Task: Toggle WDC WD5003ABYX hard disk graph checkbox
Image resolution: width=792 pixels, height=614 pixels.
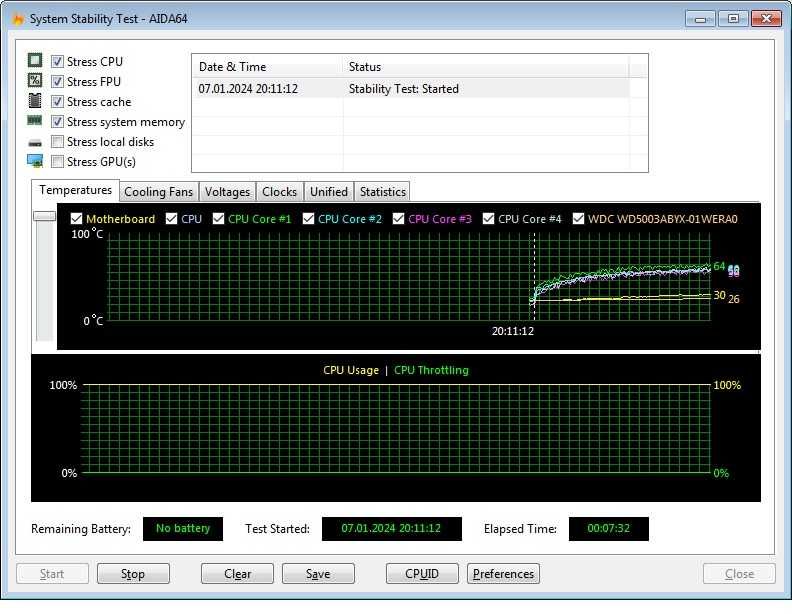Action: 578,219
